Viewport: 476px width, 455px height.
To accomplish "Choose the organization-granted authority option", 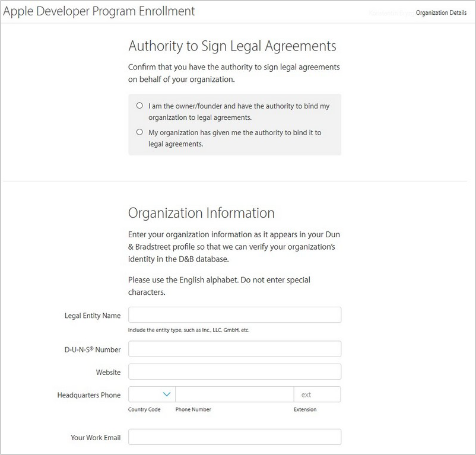I will coord(139,132).
